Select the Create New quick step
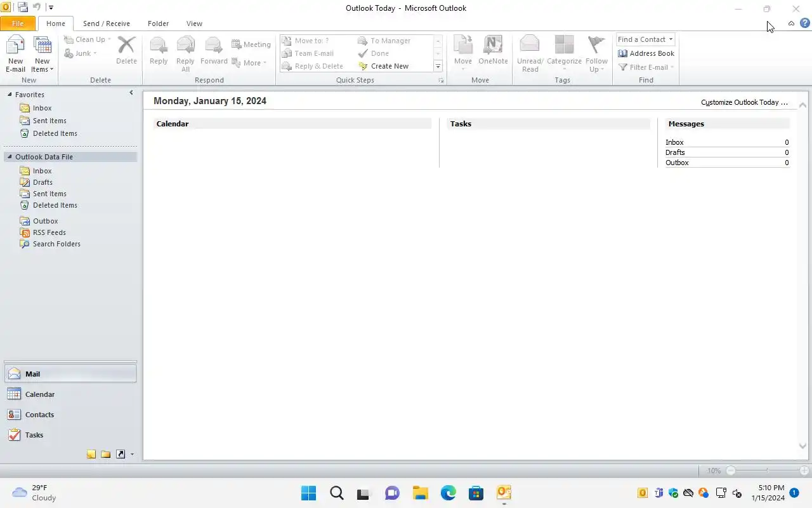Screen dimensions: 812x508 pos(384,66)
